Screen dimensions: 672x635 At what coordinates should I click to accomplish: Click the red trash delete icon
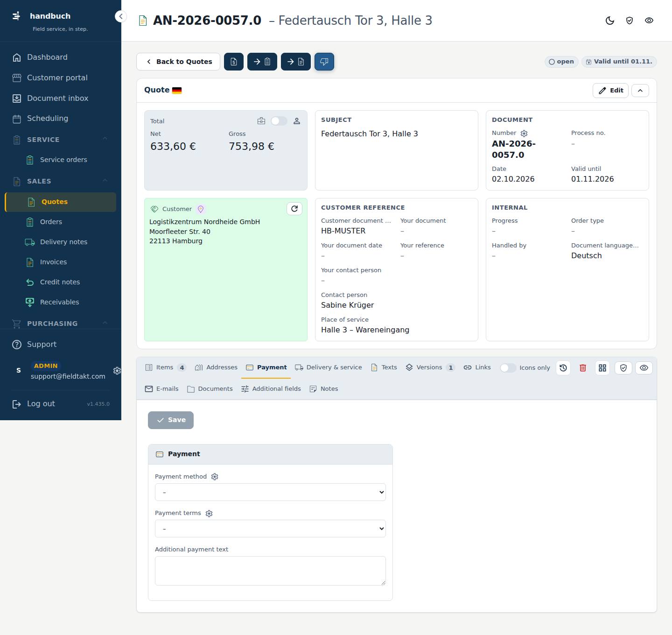pos(583,368)
